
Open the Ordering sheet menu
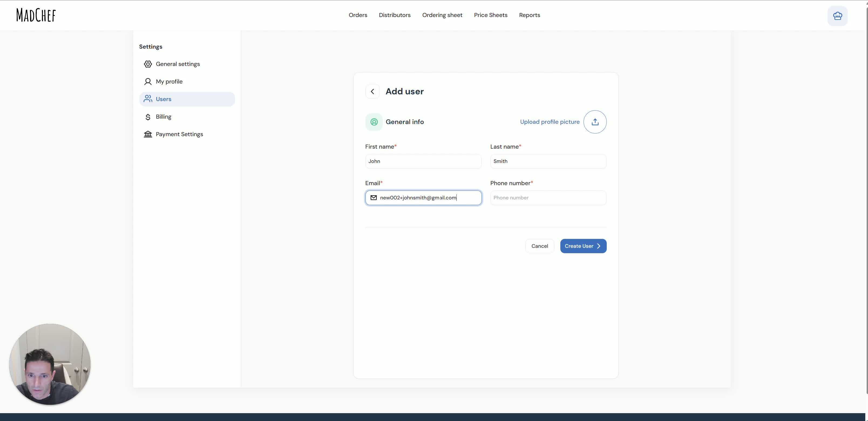442,15
